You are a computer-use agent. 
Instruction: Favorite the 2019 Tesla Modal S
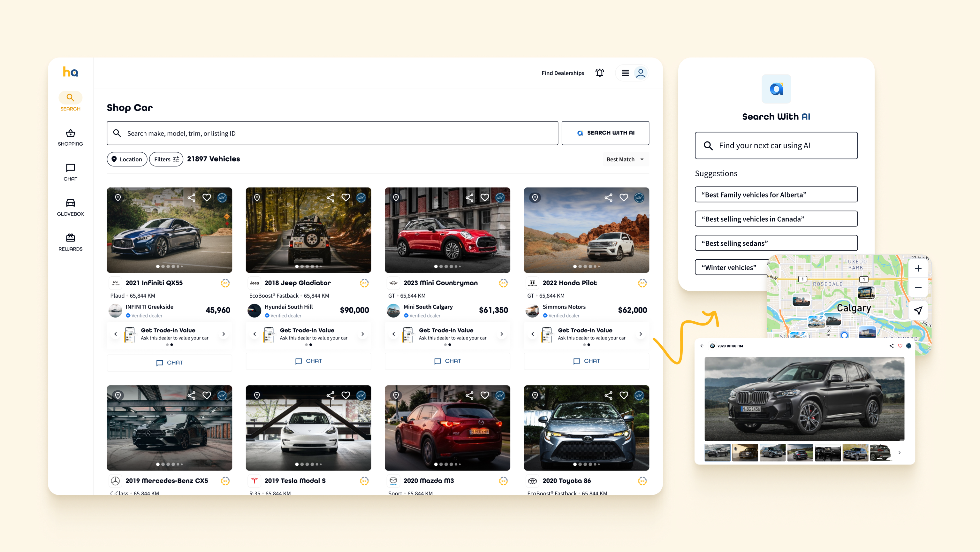(346, 395)
